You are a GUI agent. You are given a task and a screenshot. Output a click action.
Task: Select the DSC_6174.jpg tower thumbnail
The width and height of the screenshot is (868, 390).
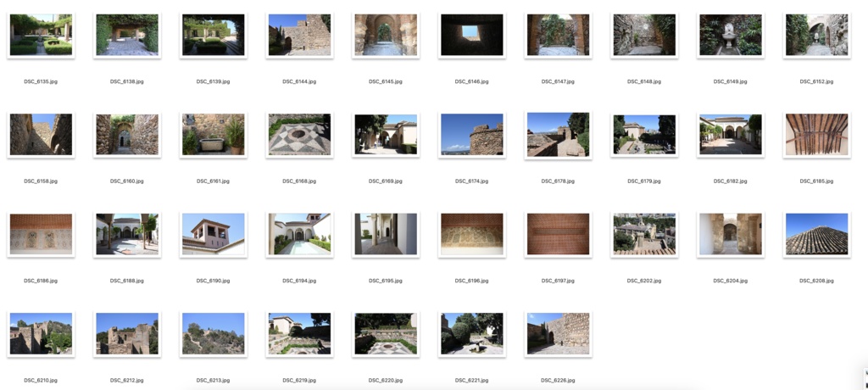click(471, 135)
